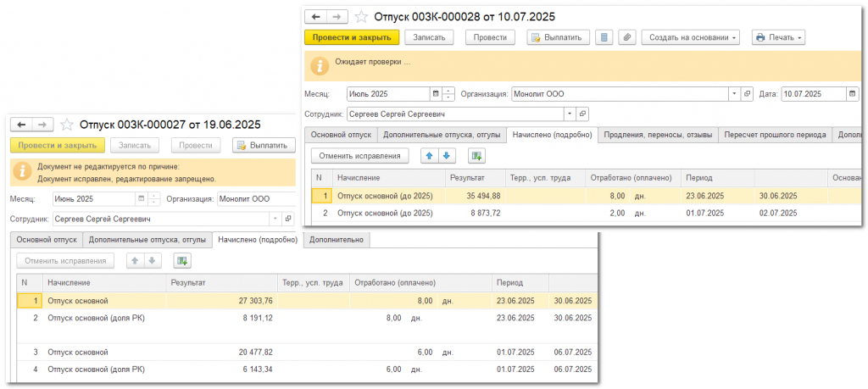Select the cell with result 8 873,72
The width and height of the screenshot is (868, 389).
coord(476,213)
